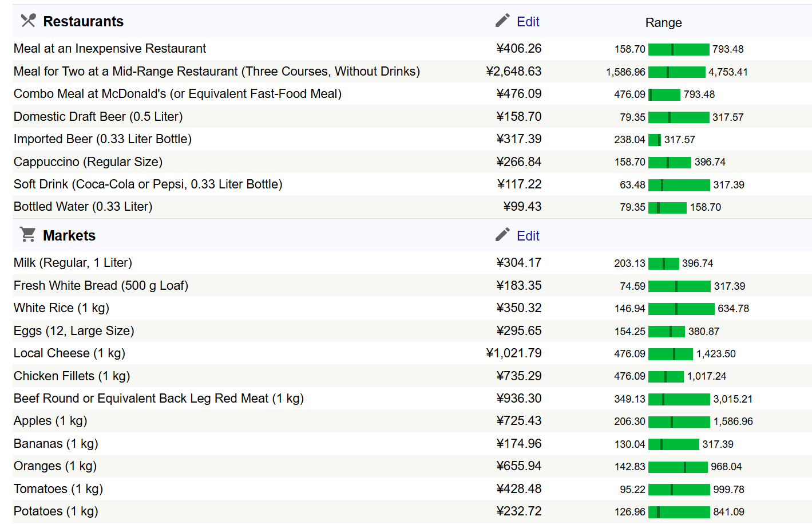Click the pencil icon in Markets header
The height and width of the screenshot is (524, 812).
(x=502, y=234)
